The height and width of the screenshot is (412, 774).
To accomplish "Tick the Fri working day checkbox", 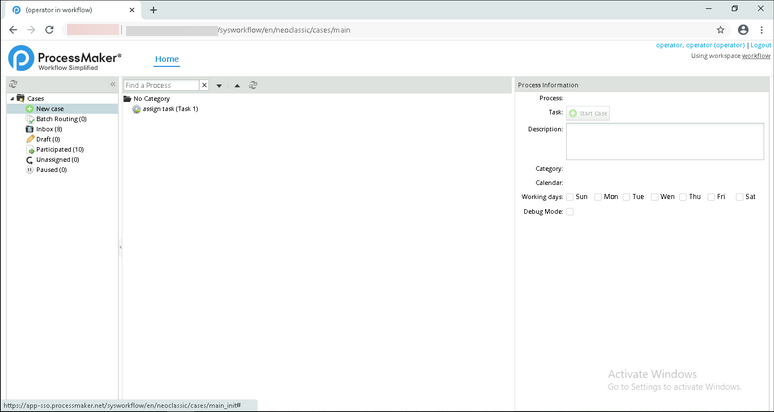I will click(x=711, y=197).
